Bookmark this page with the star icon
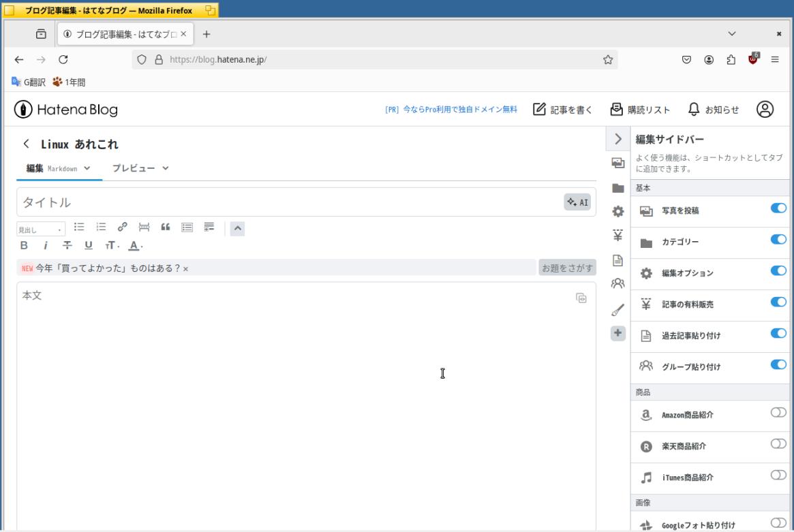 point(608,60)
